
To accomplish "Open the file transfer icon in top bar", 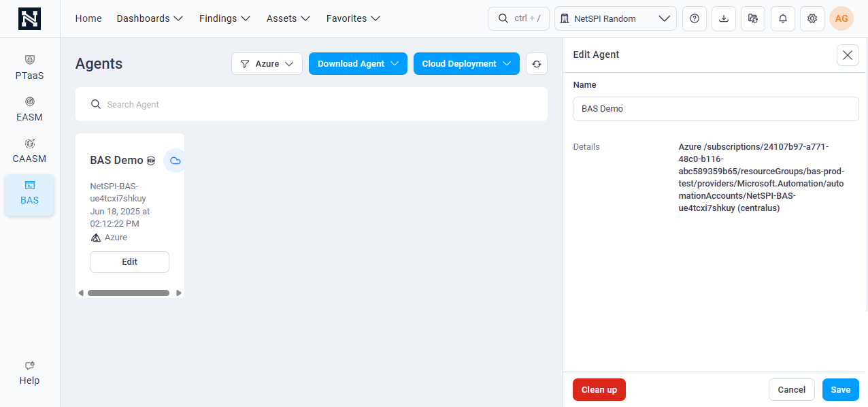I will pos(753,19).
